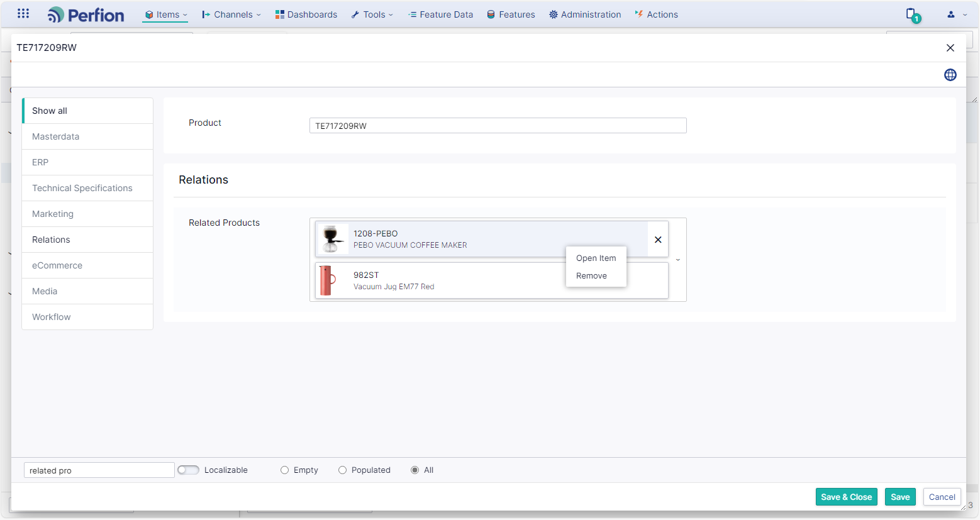Viewport: 980px width, 520px height.
Task: Select the Technical Specifications tab
Action: (x=87, y=188)
